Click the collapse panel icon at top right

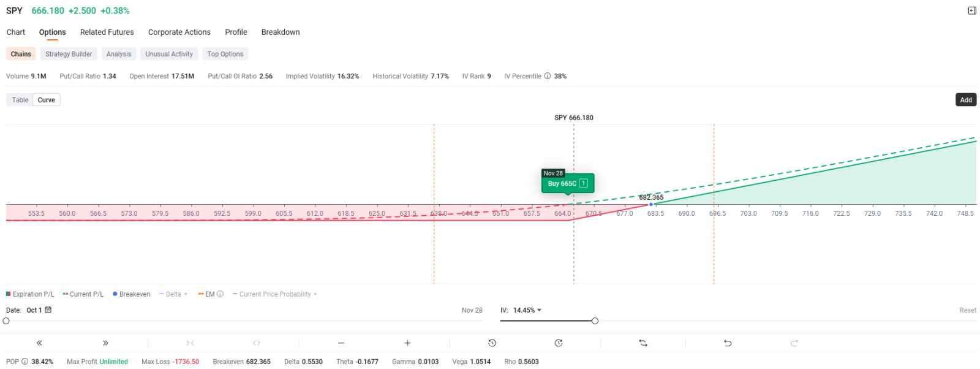point(972,10)
